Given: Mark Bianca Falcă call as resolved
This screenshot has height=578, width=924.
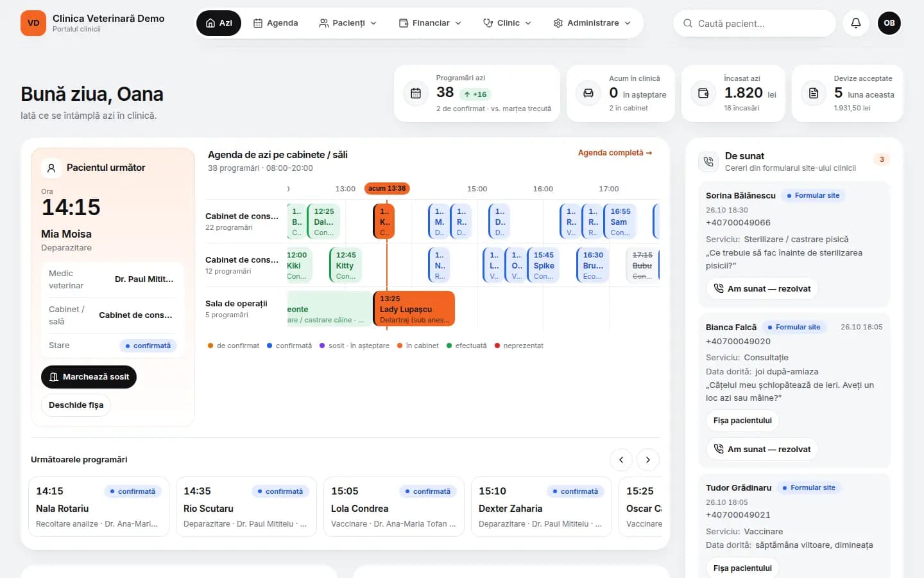Looking at the screenshot, I should point(762,450).
